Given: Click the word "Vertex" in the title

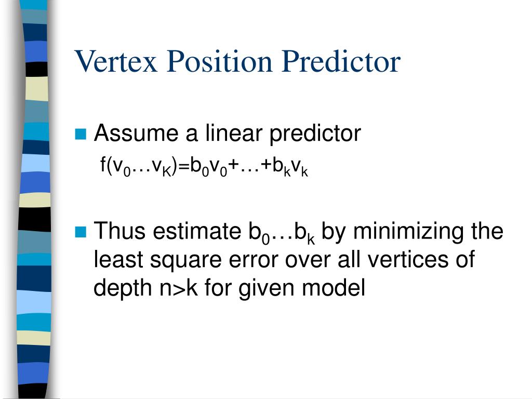Looking at the screenshot, I should pyautogui.click(x=116, y=61).
